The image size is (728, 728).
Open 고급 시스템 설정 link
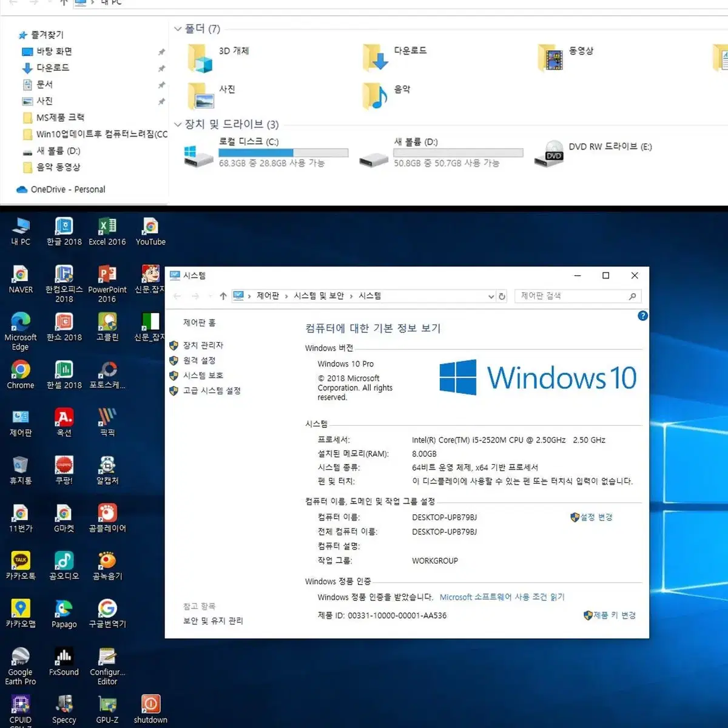tap(212, 391)
